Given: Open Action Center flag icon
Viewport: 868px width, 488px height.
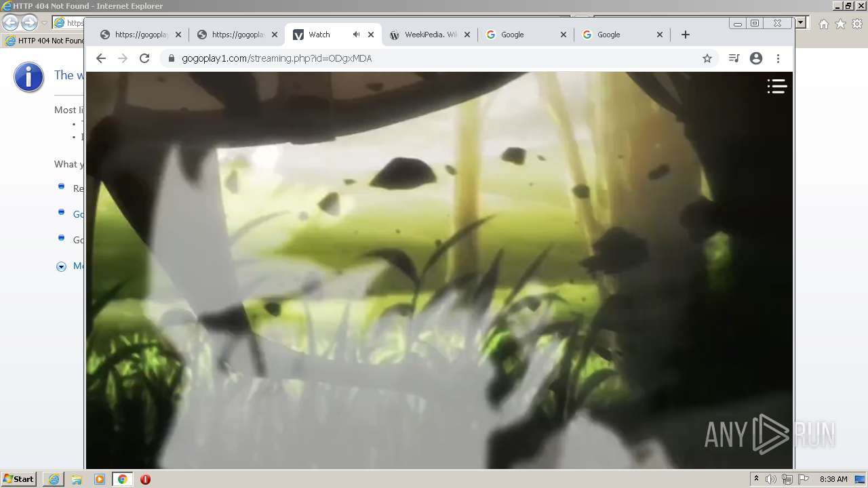Looking at the screenshot, I should tap(804, 479).
